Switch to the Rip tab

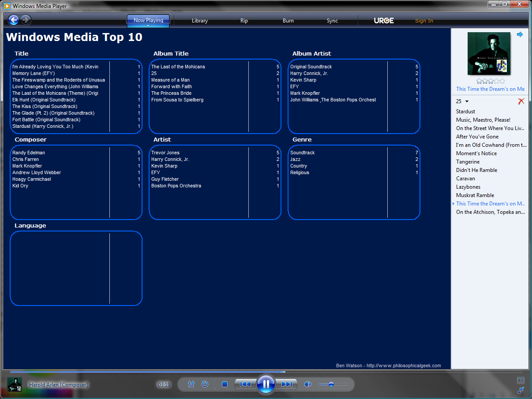pos(244,21)
